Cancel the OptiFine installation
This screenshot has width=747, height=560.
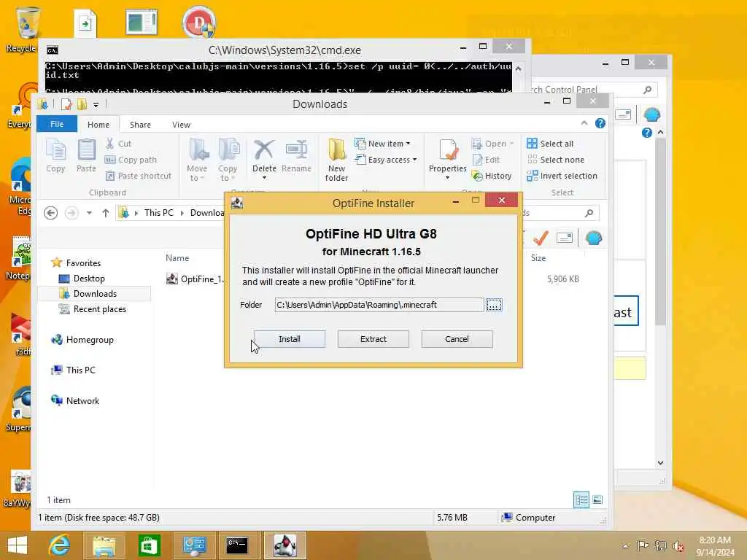point(457,339)
